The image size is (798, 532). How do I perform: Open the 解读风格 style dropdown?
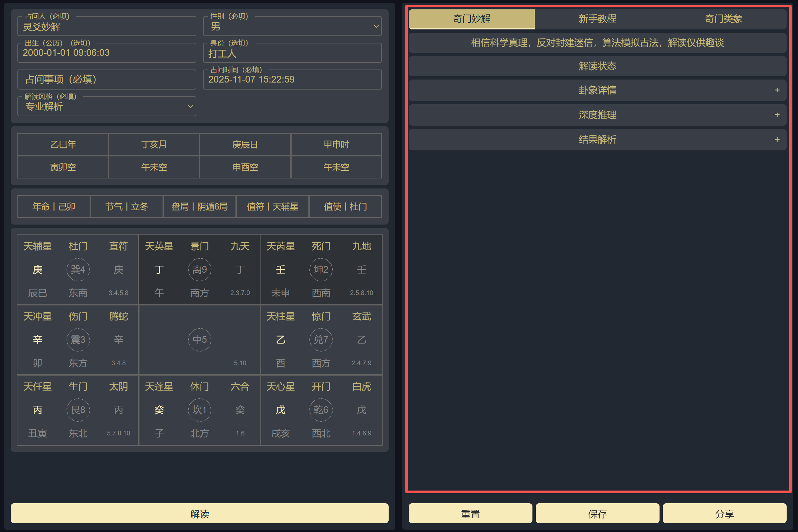[107, 106]
